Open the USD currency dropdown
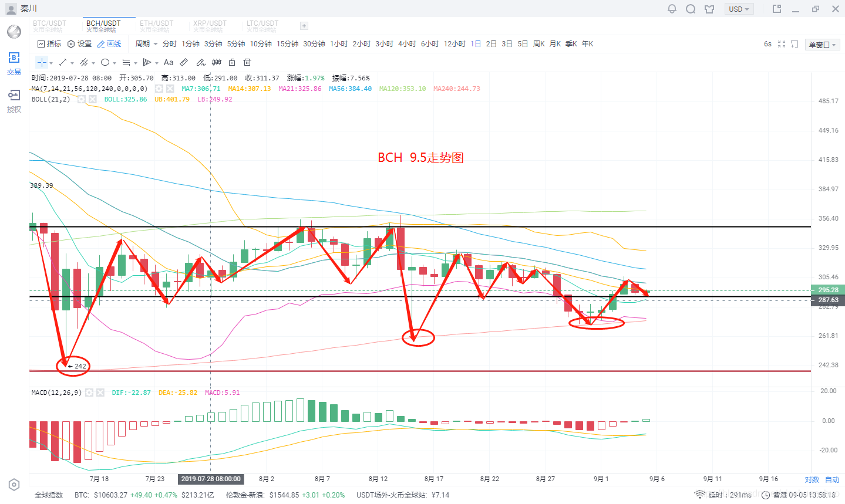 [x=739, y=9]
